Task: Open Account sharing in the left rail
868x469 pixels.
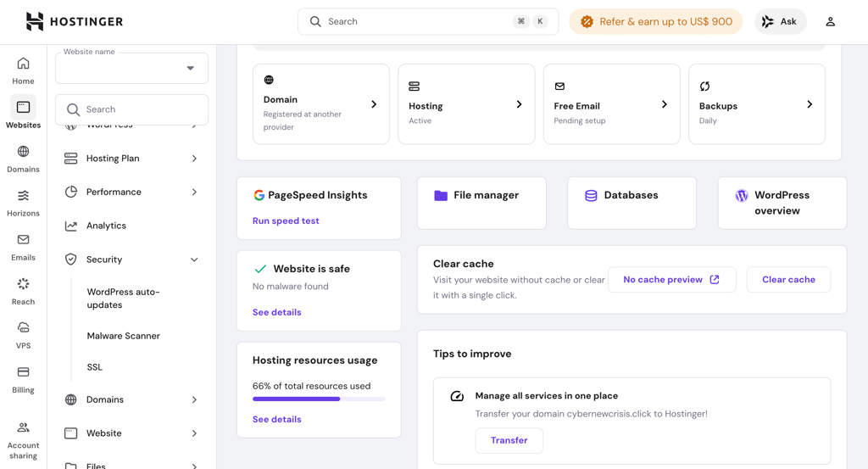Action: tap(23, 441)
